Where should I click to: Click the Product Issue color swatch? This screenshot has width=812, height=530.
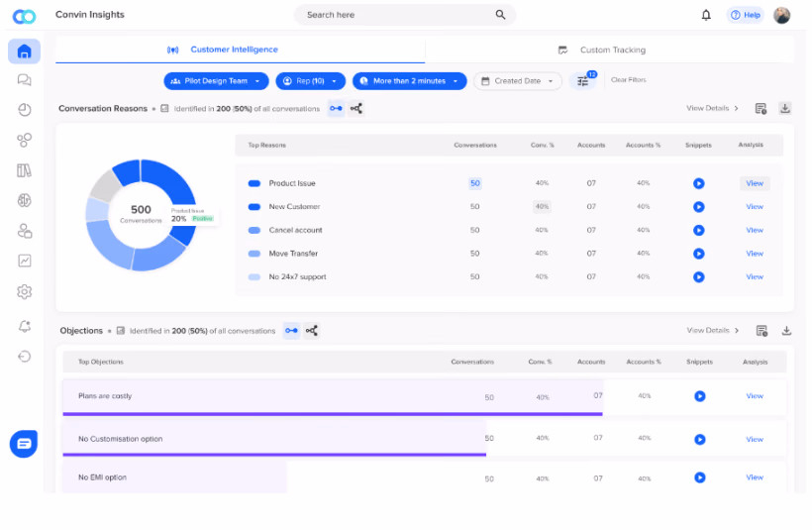click(x=254, y=183)
